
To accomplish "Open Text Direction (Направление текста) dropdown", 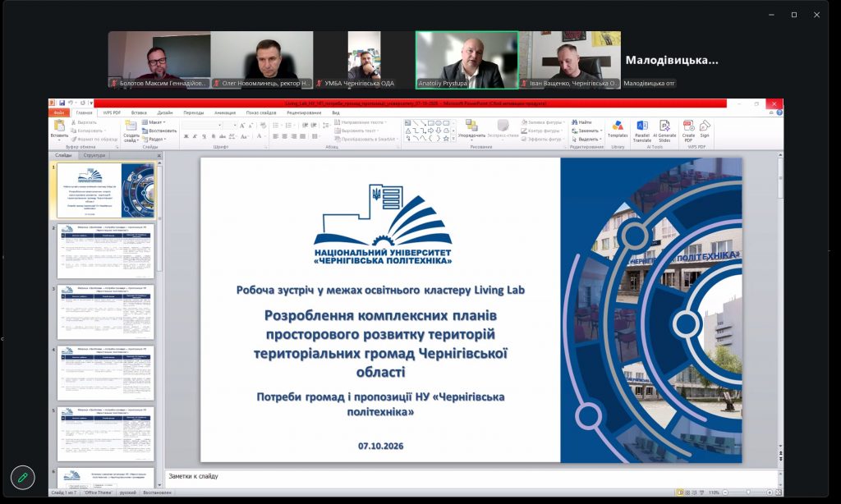I will point(360,122).
